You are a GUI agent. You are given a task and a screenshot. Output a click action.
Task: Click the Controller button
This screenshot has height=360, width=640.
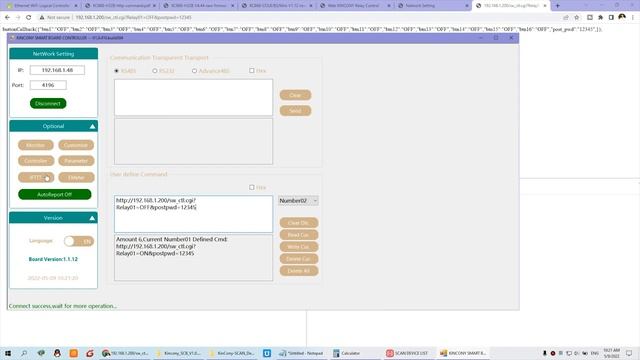tap(36, 161)
